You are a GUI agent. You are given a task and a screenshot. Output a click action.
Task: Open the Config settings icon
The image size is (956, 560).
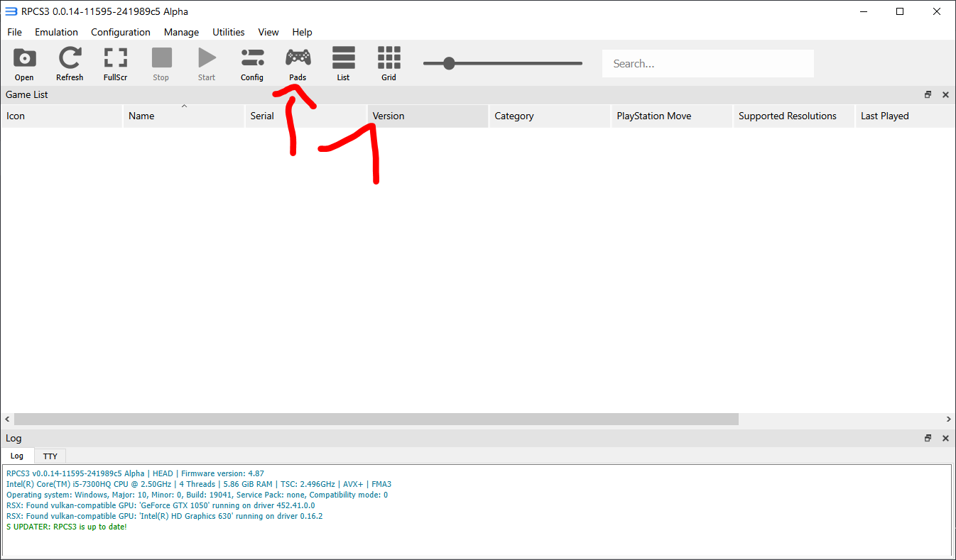[252, 64]
